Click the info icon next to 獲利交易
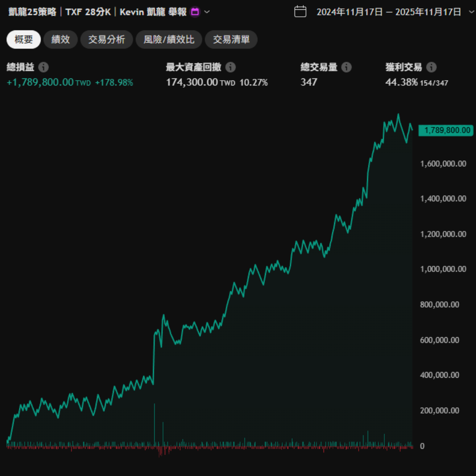Screen dimensions: 476x476 coord(431,67)
